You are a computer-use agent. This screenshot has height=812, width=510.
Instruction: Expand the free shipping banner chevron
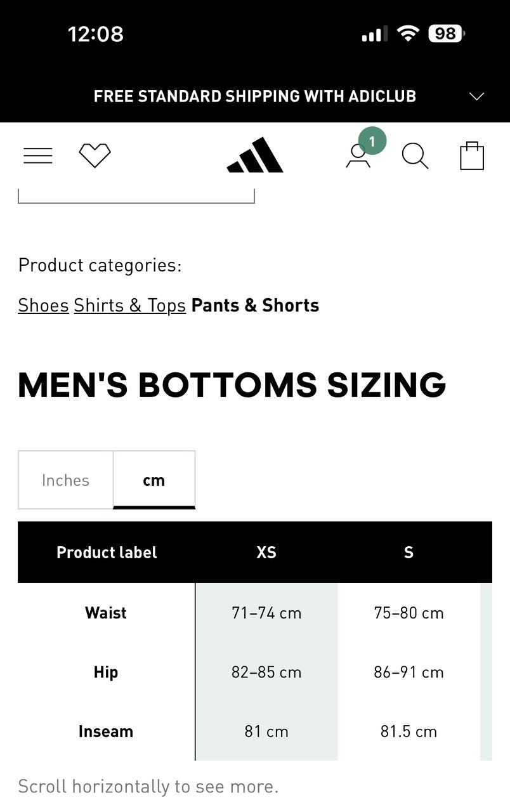[476, 96]
